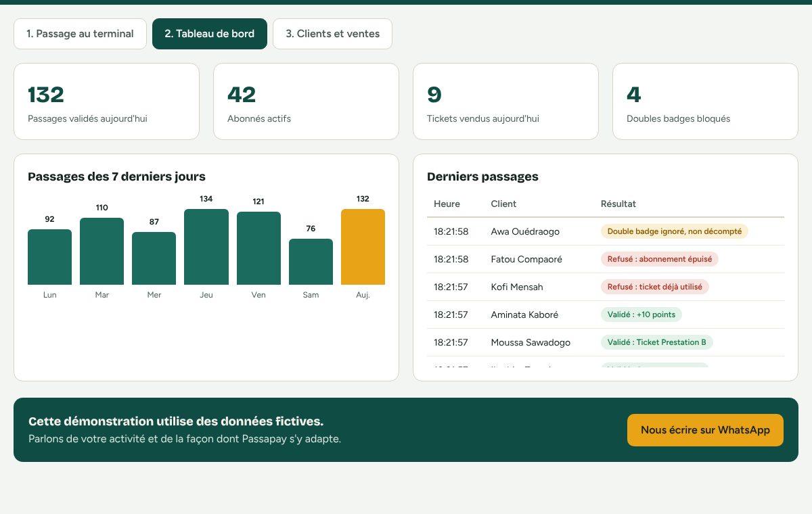Click the 'Refusé : ticket déjà utilisé' badge
This screenshot has width=812, height=514.
pyautogui.click(x=655, y=287)
